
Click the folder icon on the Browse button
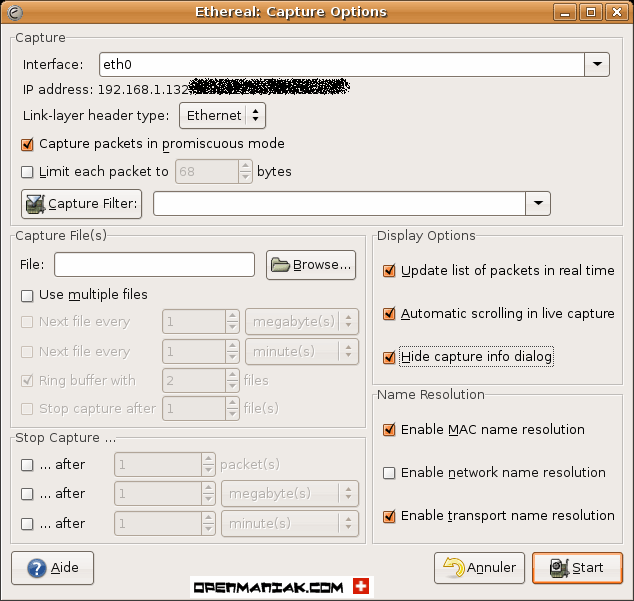tap(280, 265)
